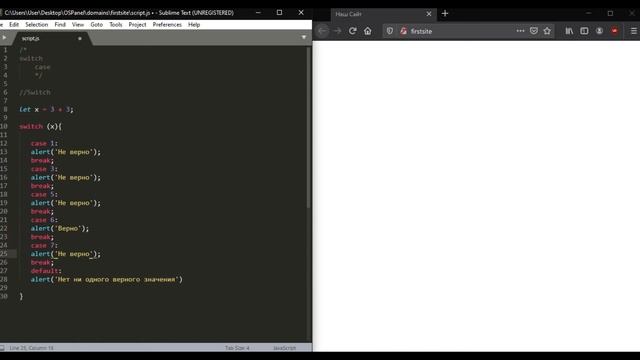640x360 pixels.
Task: Click the red extension icon in Firefox
Action: point(614,31)
